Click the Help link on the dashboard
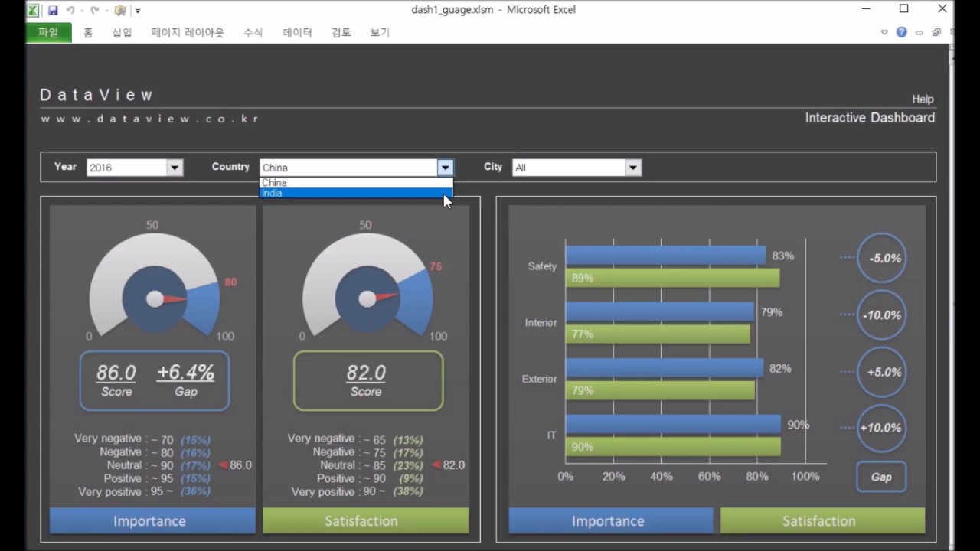Screen dimensions: 980x551 coord(923,99)
